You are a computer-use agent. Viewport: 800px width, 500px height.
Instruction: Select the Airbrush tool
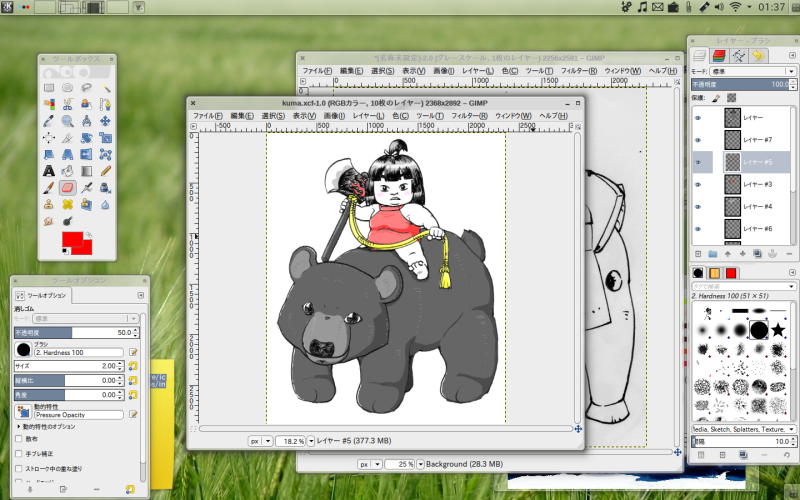[x=86, y=188]
